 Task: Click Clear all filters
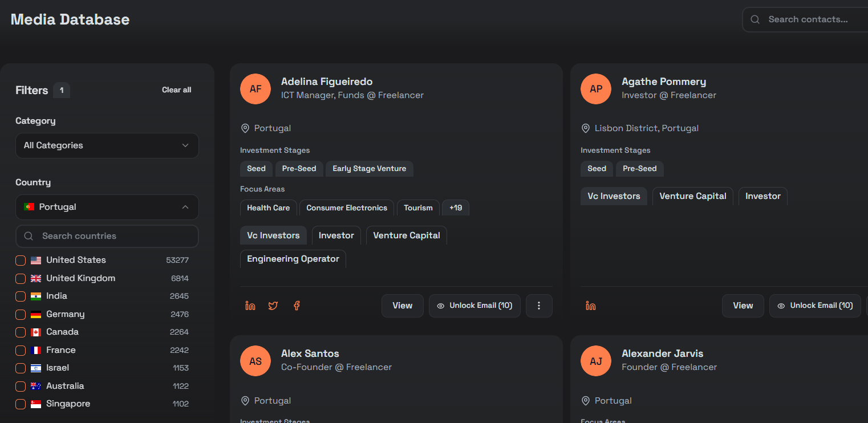pyautogui.click(x=176, y=90)
